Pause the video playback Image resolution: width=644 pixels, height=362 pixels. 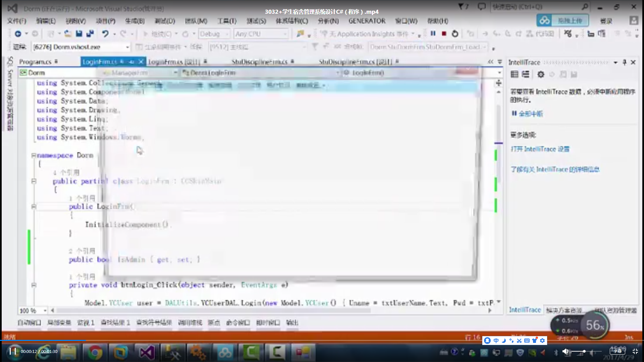tap(13, 351)
